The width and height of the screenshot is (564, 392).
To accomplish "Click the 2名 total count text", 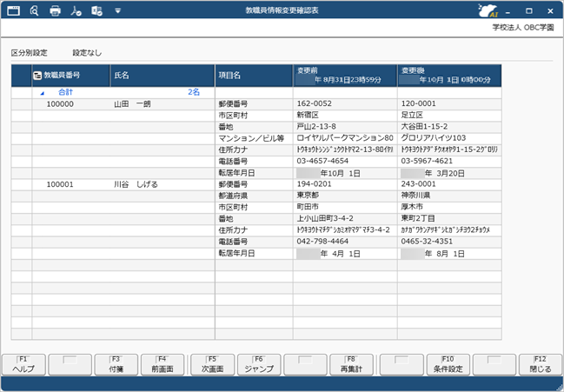I will 194,92.
